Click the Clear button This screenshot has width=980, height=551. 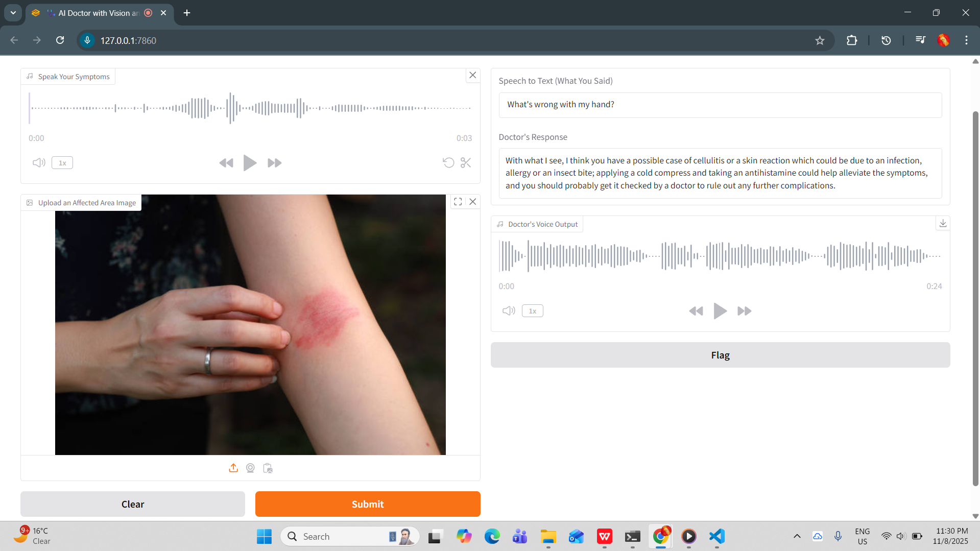point(133,504)
